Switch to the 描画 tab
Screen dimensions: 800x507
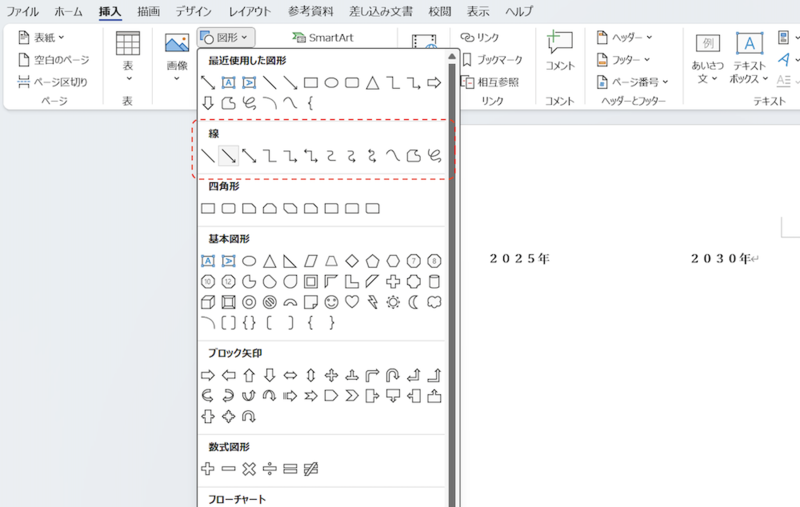point(148,11)
